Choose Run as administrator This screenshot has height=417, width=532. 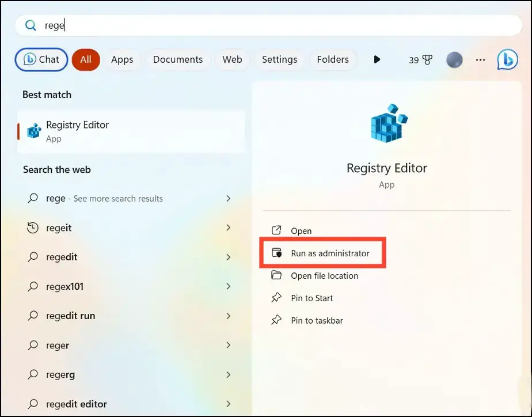click(x=330, y=253)
